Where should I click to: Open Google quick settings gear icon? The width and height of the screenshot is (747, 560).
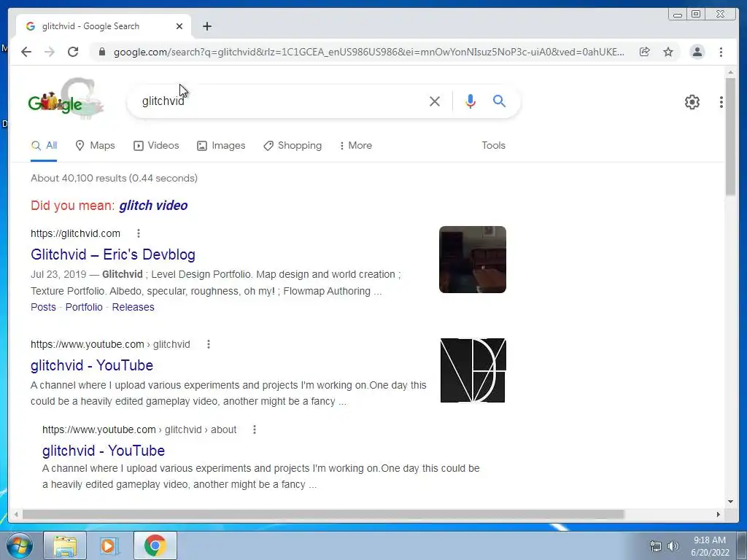pyautogui.click(x=692, y=102)
